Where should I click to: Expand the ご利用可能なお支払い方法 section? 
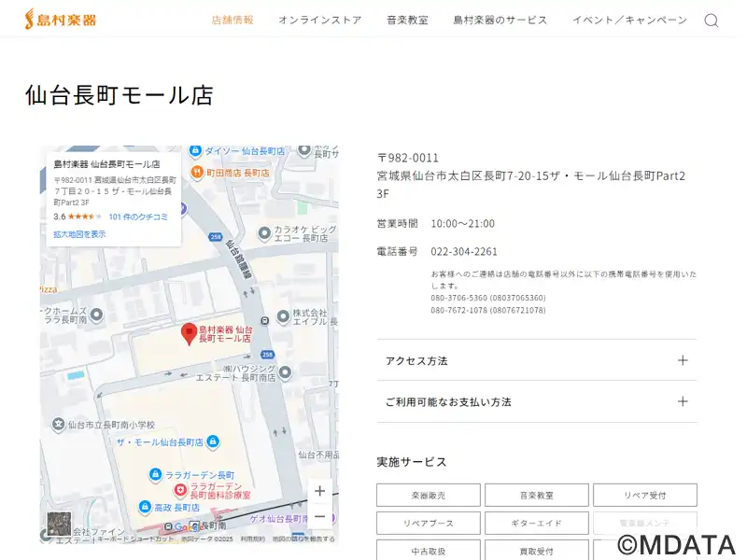pos(537,401)
